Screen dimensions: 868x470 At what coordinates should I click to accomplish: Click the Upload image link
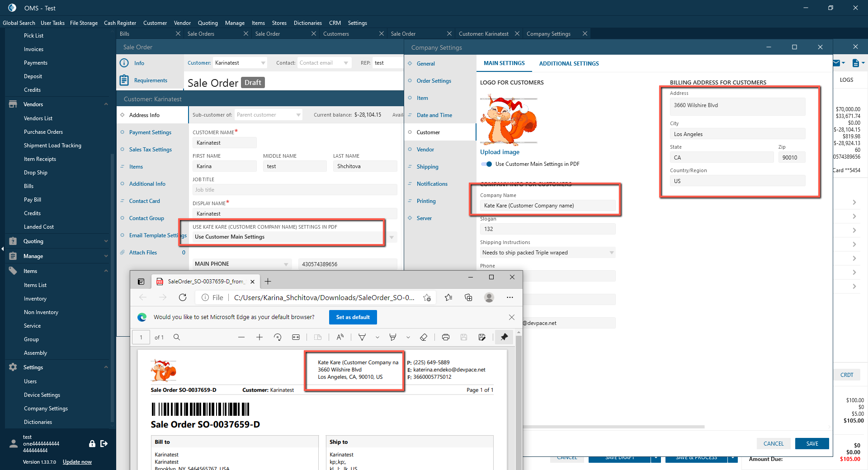tap(500, 152)
